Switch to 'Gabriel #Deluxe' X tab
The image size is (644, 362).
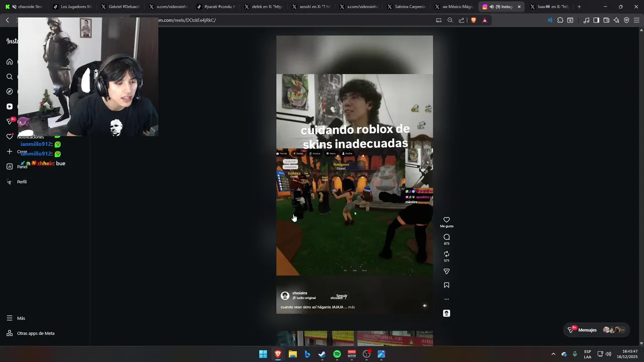point(120,7)
